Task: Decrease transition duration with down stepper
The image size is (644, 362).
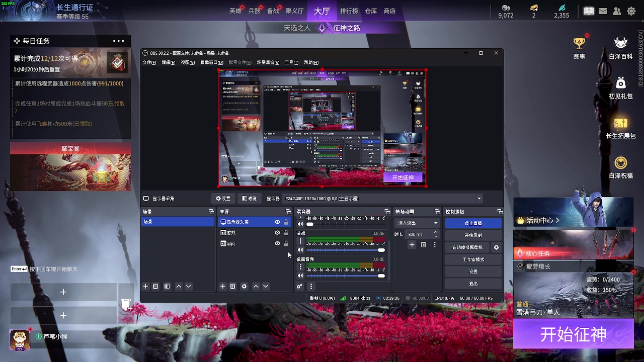Action: (435, 236)
